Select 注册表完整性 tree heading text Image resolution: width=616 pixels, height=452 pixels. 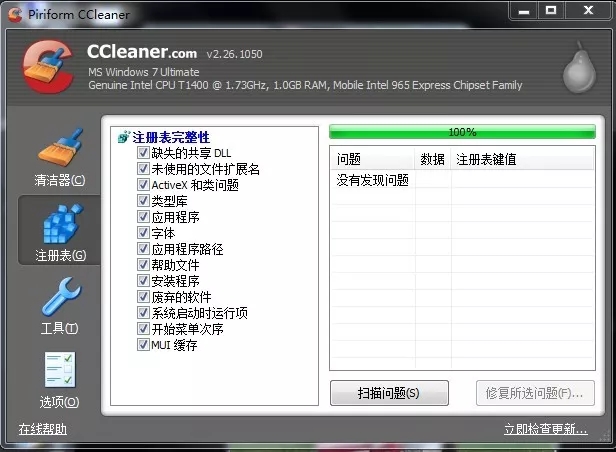171,137
